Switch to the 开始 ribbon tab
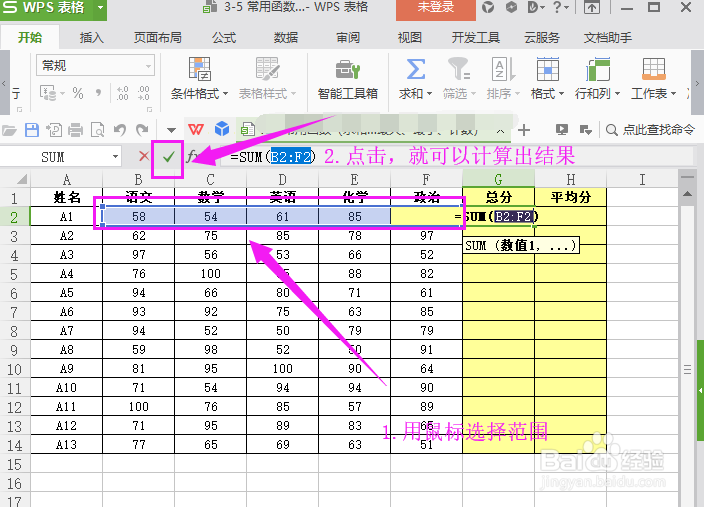The height and width of the screenshot is (507, 704). click(x=30, y=37)
